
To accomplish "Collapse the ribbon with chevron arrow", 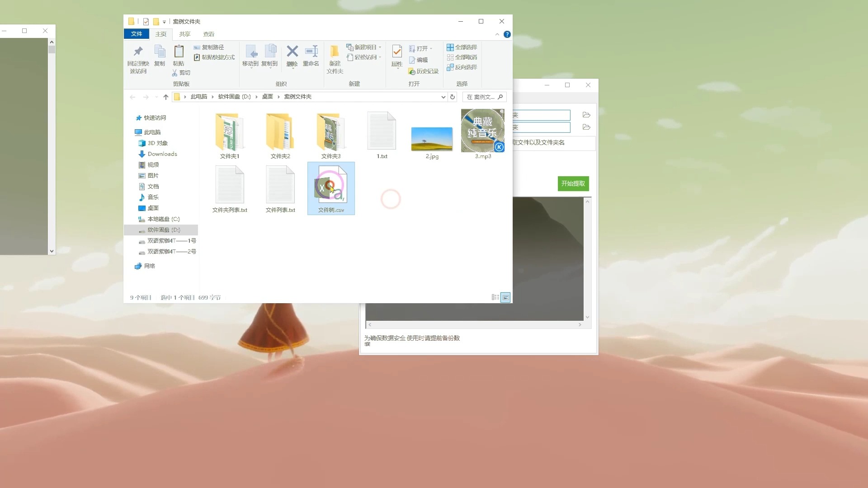I will (x=497, y=34).
